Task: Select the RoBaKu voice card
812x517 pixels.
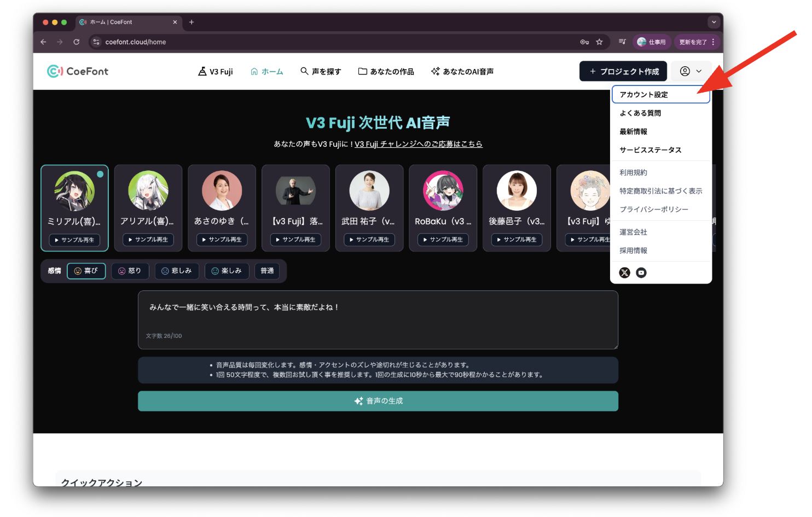Action: click(x=443, y=208)
